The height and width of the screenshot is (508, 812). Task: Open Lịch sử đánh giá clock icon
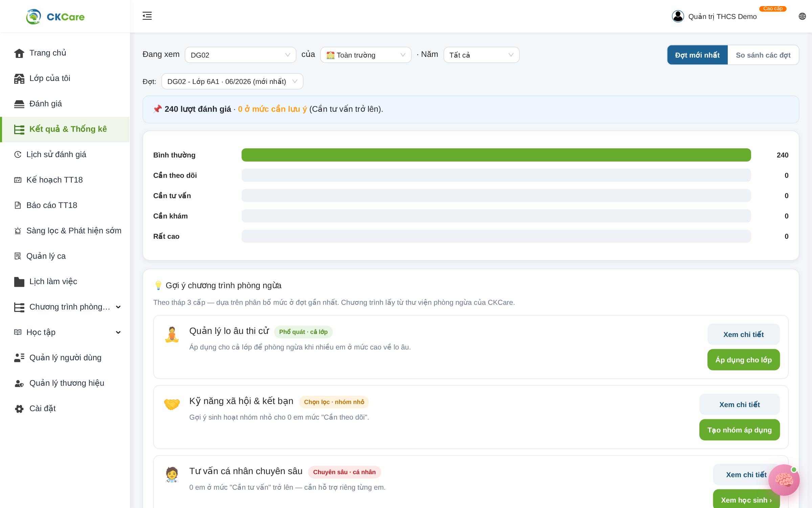tap(18, 154)
